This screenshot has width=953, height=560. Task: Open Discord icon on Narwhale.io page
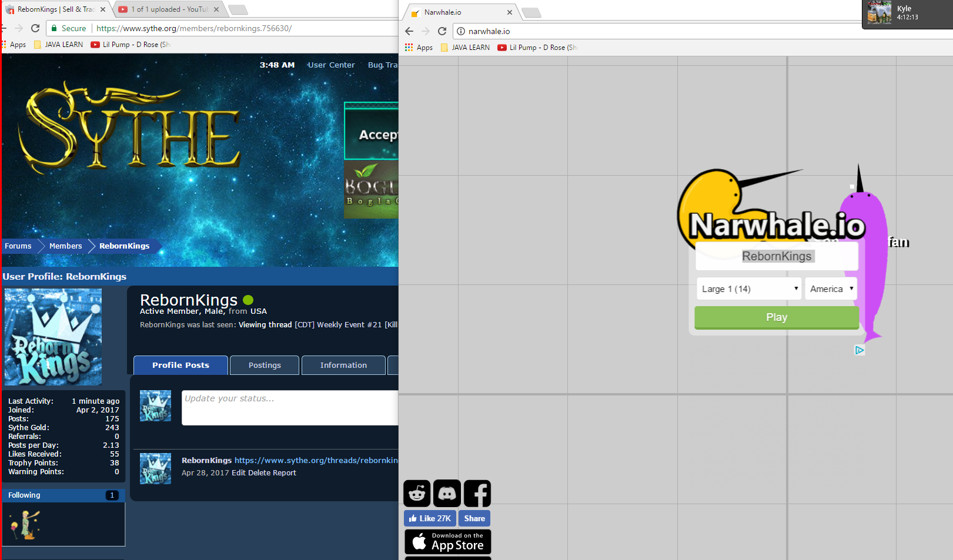click(x=447, y=494)
